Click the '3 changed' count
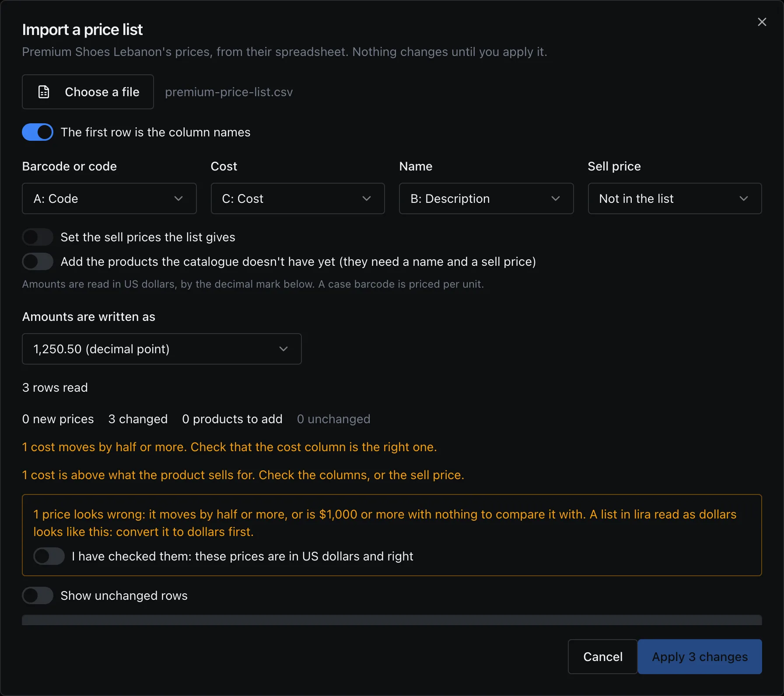This screenshot has height=696, width=784. [138, 419]
